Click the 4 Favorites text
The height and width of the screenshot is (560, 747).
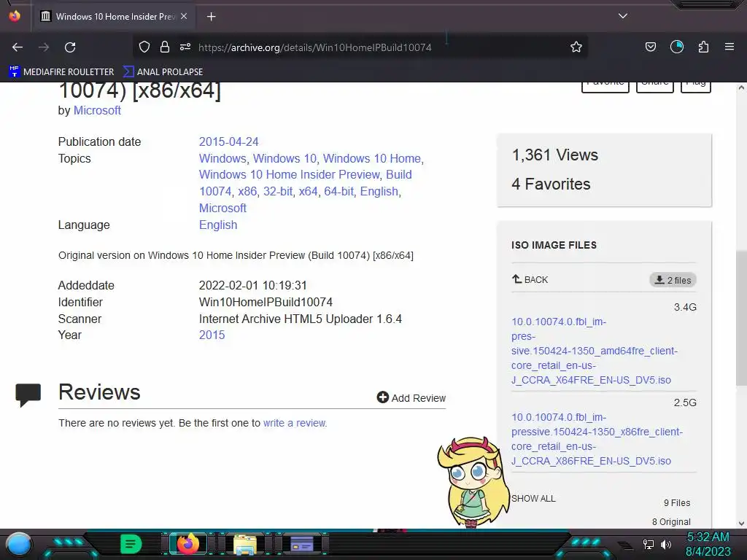click(551, 184)
